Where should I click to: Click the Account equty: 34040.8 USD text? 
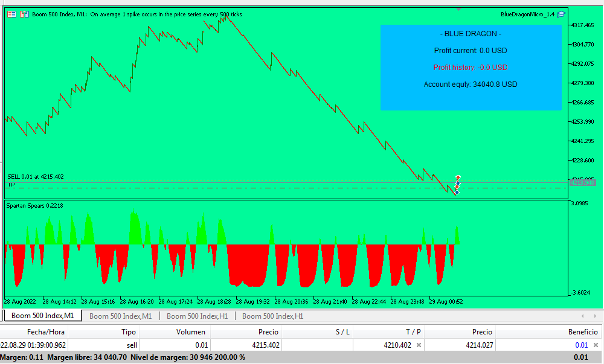point(471,85)
